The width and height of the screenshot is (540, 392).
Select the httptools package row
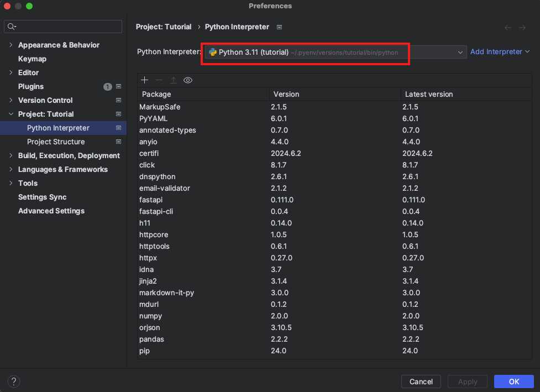tap(335, 246)
